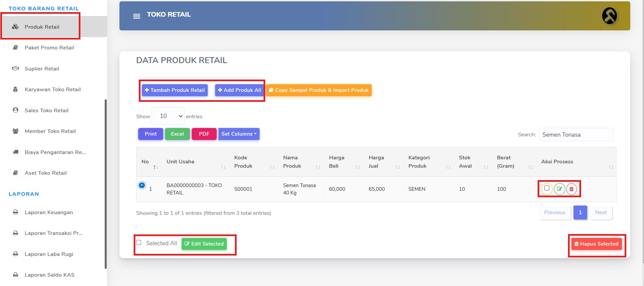Image resolution: width=644 pixels, height=286 pixels.
Task: Click the green edit icon for Semen Tonasa
Action: pos(559,189)
